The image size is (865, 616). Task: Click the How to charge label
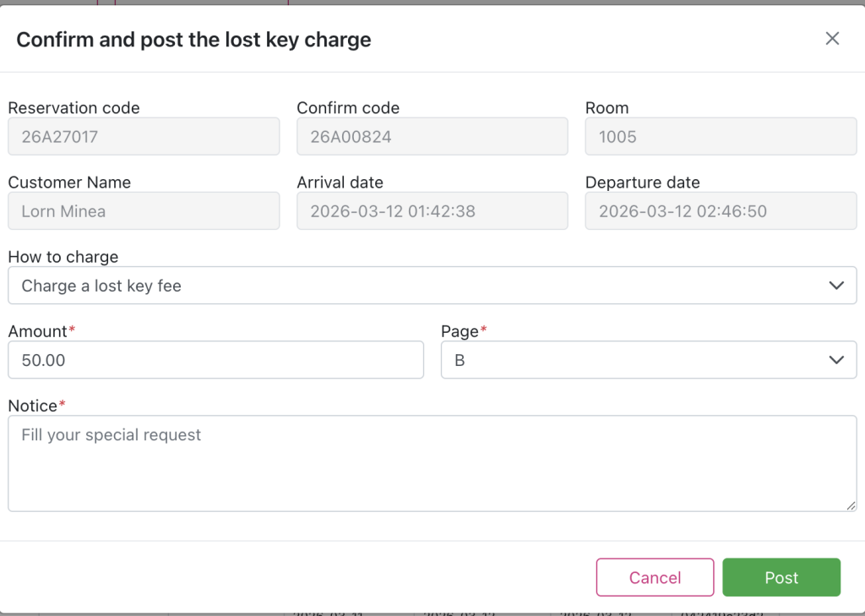(63, 257)
